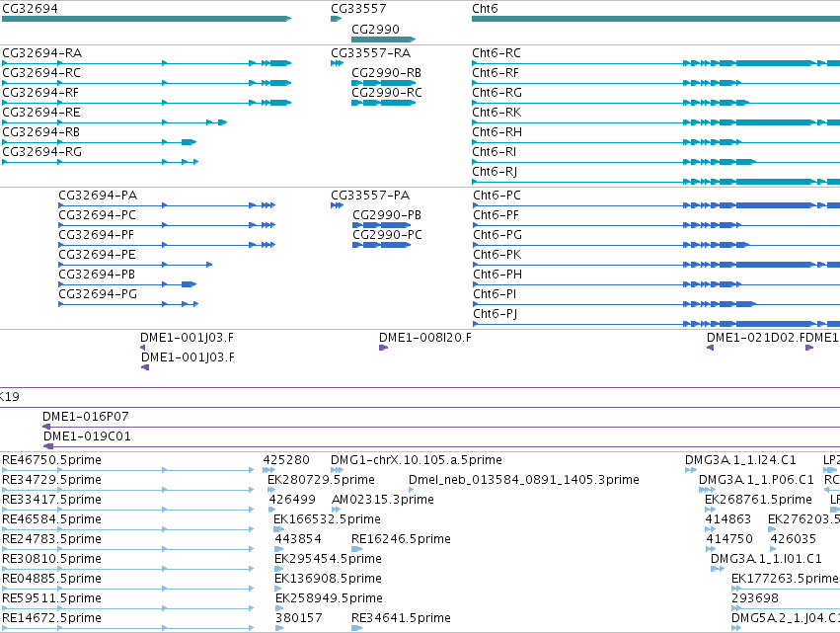Open the Cht6-PF protein label
This screenshot has width=840, height=633.
pyautogui.click(x=496, y=215)
